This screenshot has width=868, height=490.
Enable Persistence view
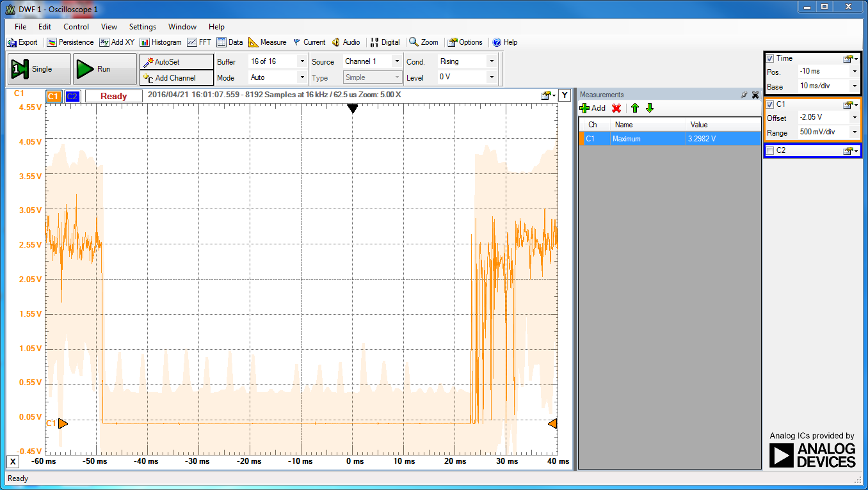tap(70, 42)
